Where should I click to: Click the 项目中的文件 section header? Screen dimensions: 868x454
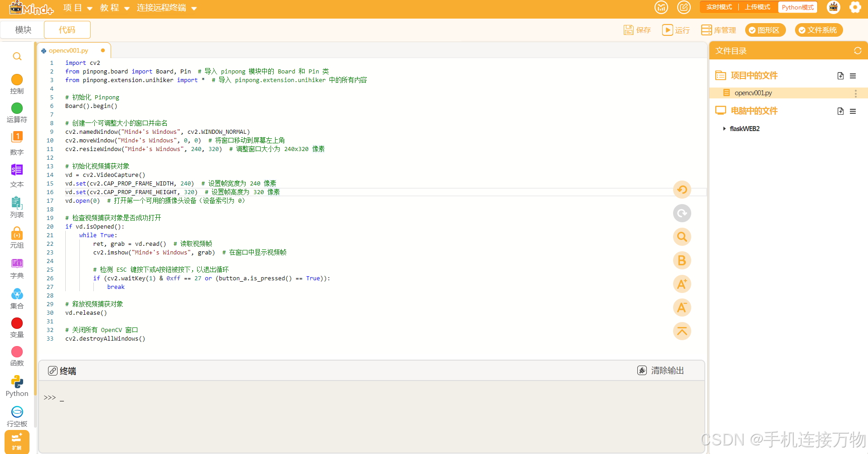click(x=754, y=76)
